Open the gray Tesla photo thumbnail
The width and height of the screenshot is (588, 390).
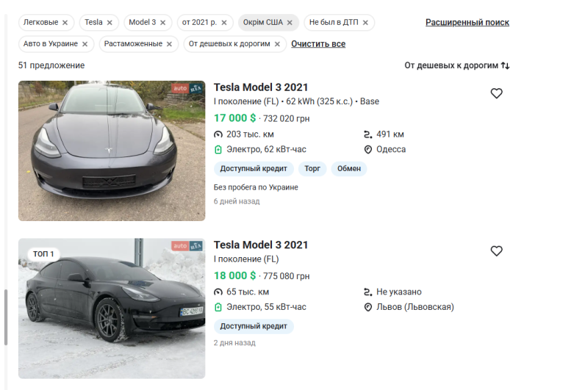112,151
